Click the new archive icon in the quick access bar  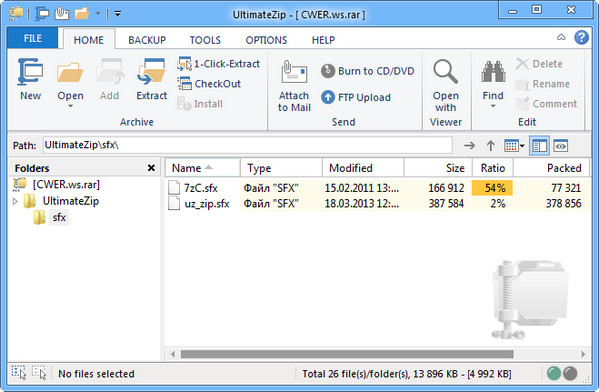[41, 14]
